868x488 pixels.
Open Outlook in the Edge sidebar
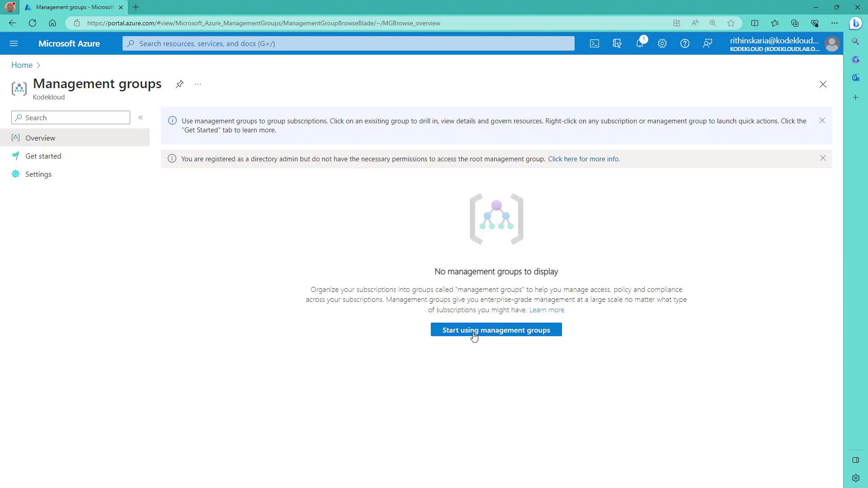pos(855,78)
